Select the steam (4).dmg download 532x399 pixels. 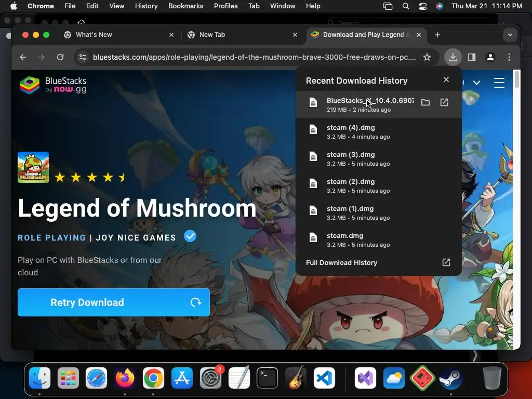pos(379,131)
